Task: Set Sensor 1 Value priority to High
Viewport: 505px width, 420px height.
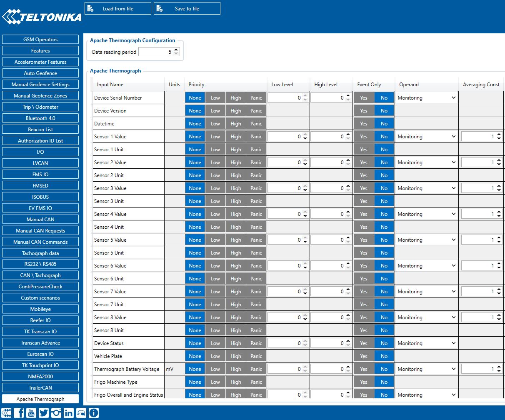Action: coord(236,137)
